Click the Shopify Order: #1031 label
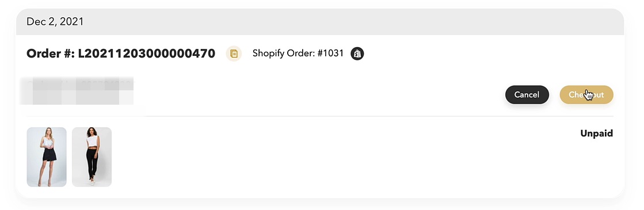The width and height of the screenshot is (644, 210). [x=298, y=54]
